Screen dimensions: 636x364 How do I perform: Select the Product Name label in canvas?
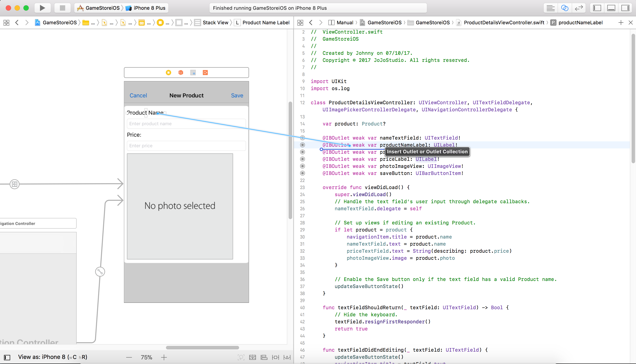click(x=145, y=113)
